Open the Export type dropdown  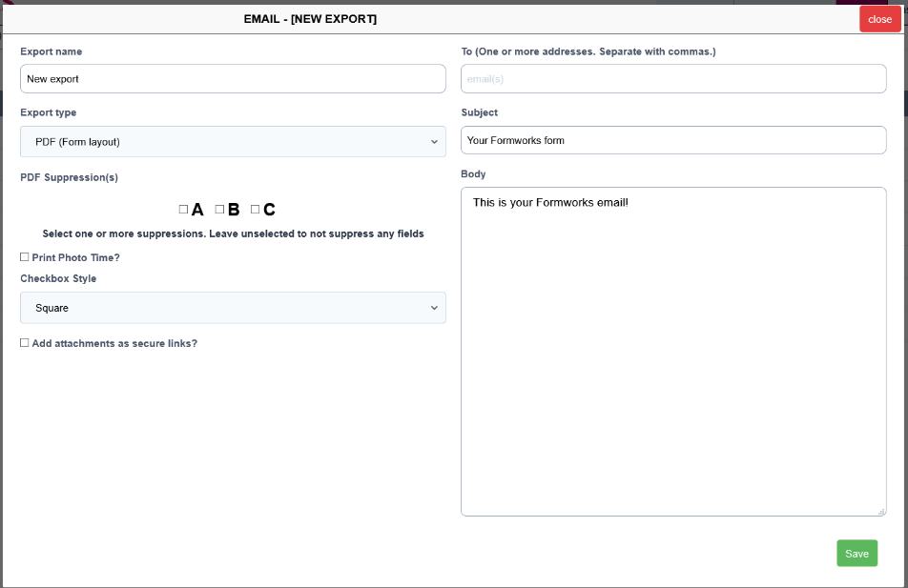point(233,142)
